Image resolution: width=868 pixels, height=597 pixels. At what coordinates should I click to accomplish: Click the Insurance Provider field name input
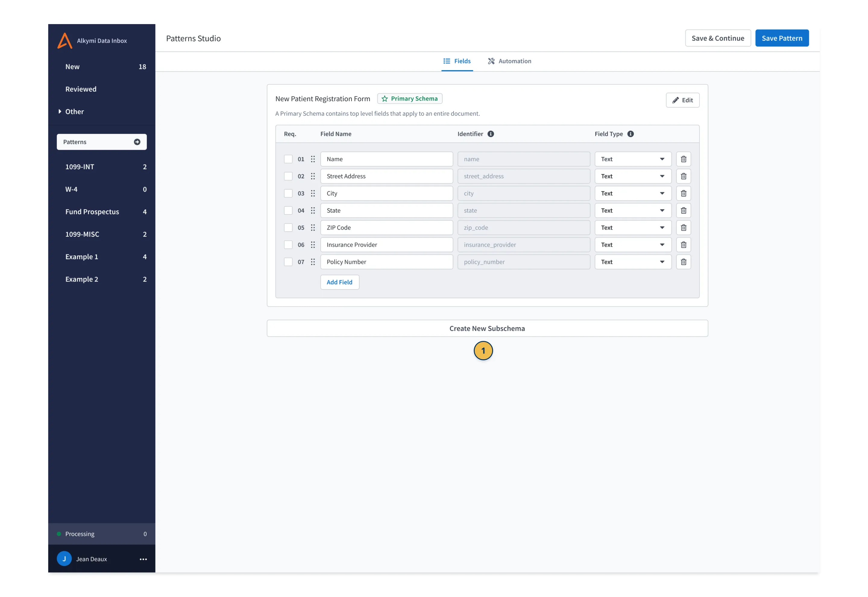coord(386,245)
